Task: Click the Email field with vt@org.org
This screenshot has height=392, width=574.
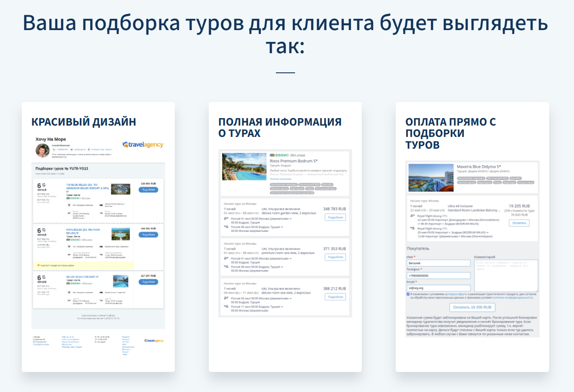Action: pyautogui.click(x=438, y=288)
